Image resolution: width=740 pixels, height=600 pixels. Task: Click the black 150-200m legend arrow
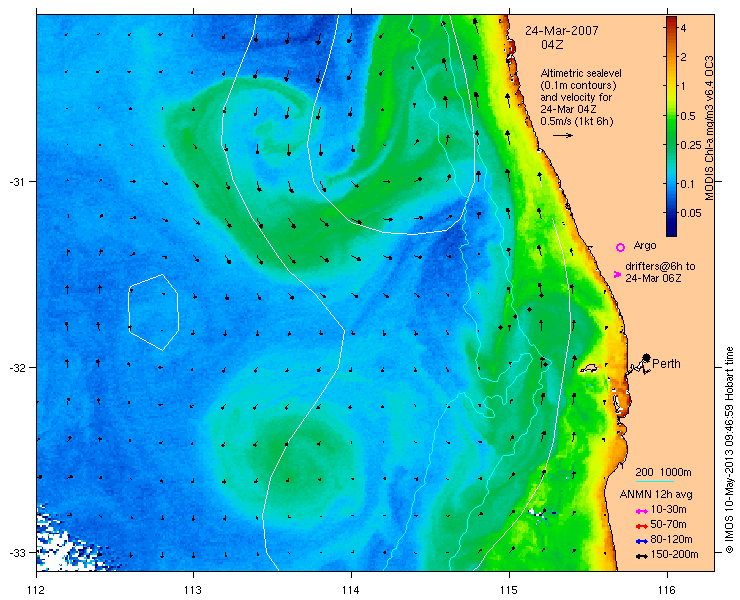point(641,556)
